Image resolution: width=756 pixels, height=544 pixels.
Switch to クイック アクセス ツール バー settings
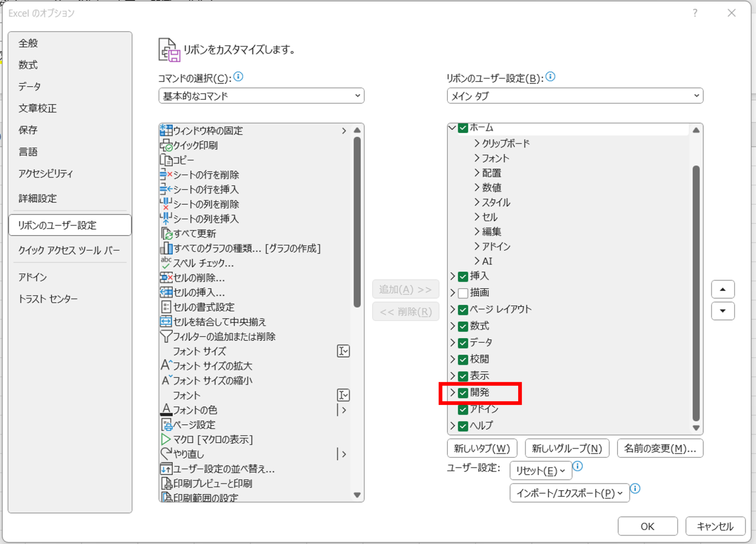(69, 250)
